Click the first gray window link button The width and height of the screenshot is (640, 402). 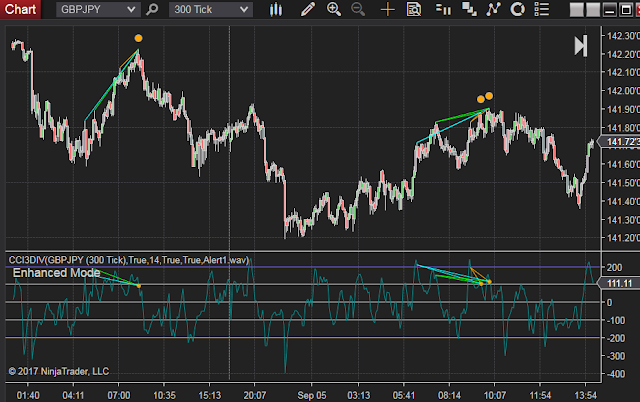click(x=576, y=10)
